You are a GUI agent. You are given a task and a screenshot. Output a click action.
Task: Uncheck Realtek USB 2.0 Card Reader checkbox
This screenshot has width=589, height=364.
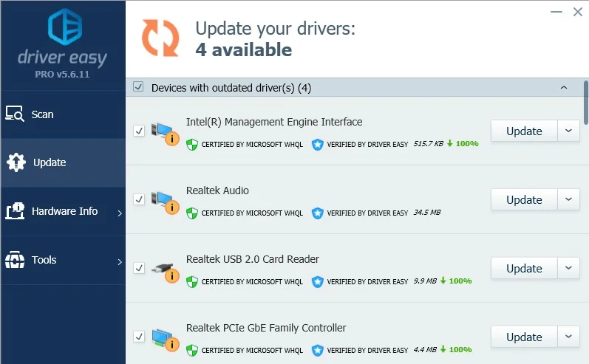point(139,268)
